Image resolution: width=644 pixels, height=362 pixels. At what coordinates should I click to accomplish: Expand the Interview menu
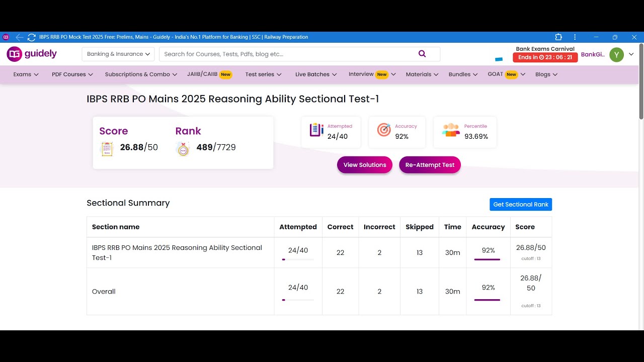(372, 74)
